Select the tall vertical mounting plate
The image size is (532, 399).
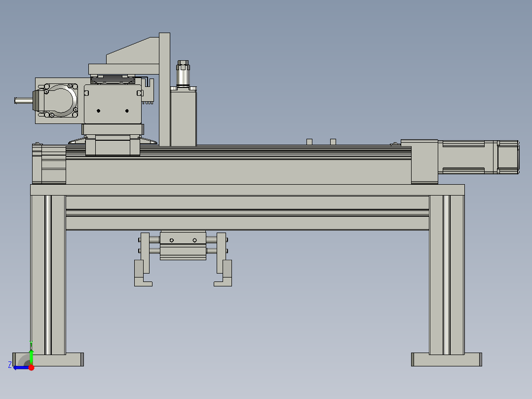point(164,89)
